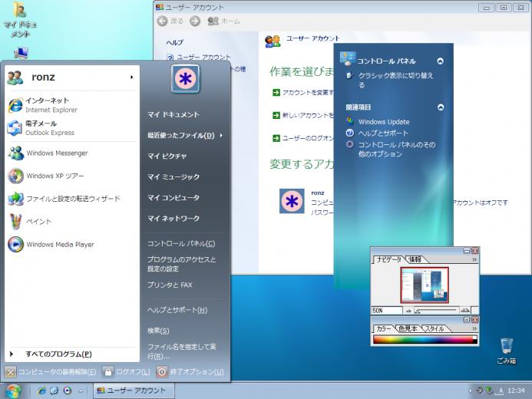Click the Navigator preview thumbnail
Image resolution: width=532 pixels, height=399 pixels.
(425, 285)
